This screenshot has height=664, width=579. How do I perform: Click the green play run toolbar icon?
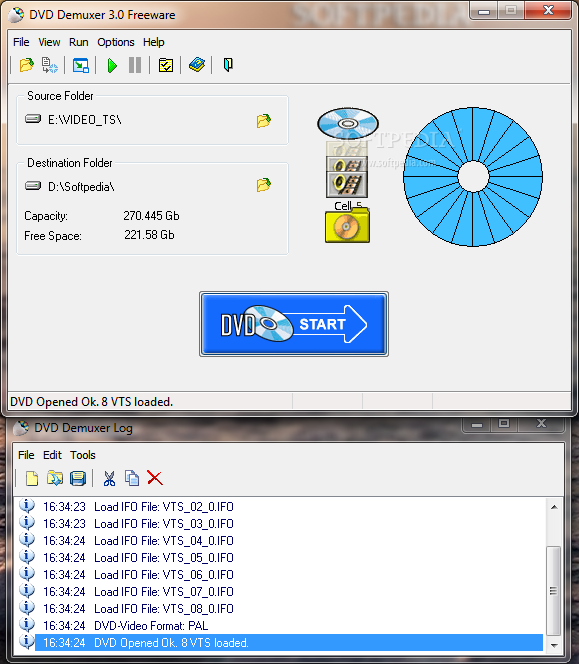click(x=112, y=66)
